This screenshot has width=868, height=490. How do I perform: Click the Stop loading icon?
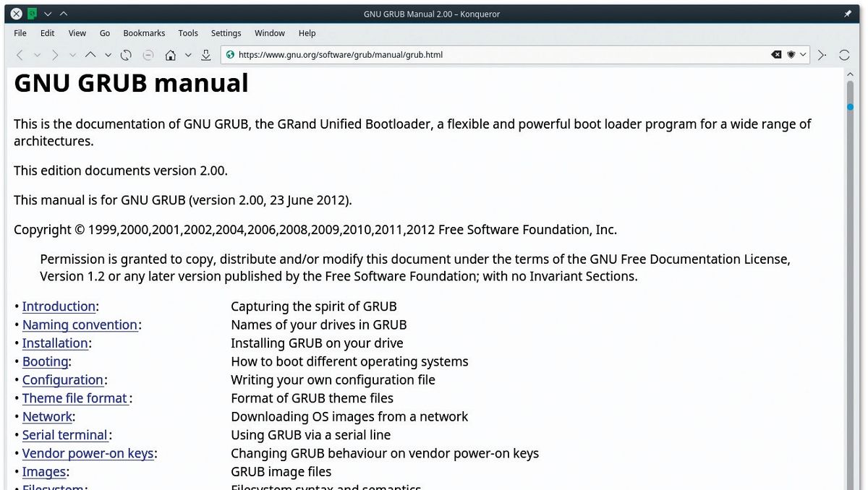(148, 54)
